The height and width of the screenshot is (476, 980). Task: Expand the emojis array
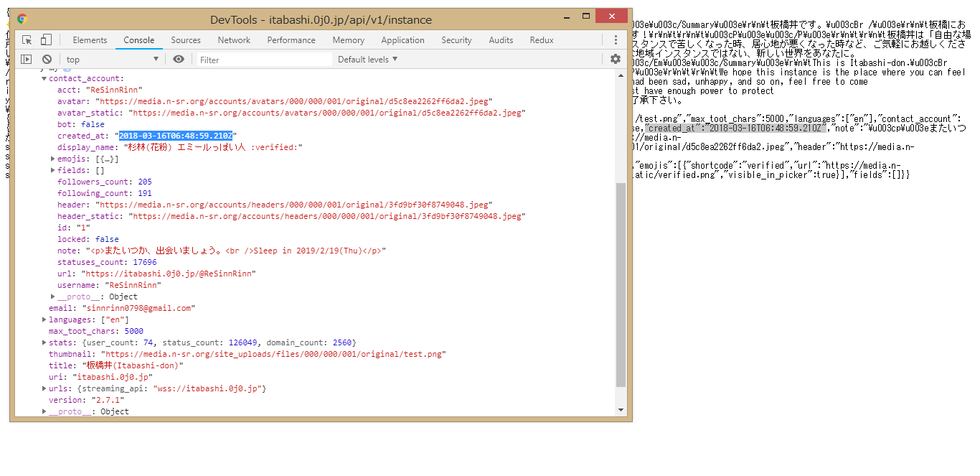53,159
